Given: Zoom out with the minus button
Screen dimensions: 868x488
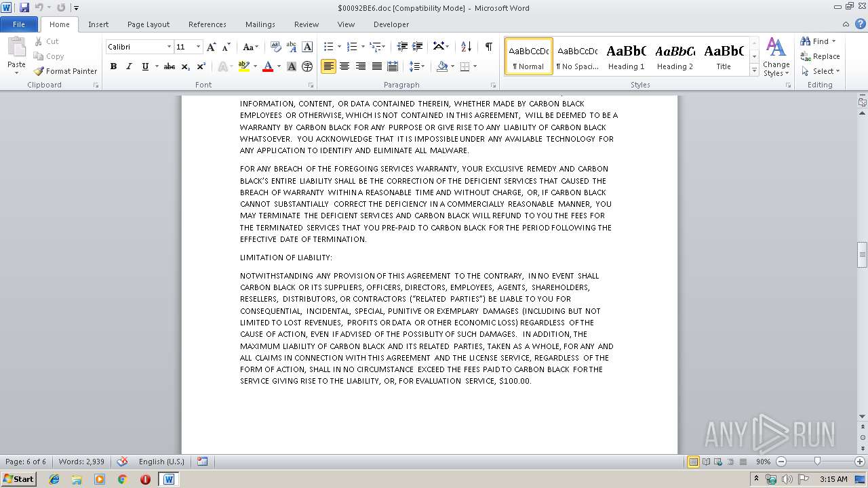Looking at the screenshot, I should pyautogui.click(x=781, y=462).
